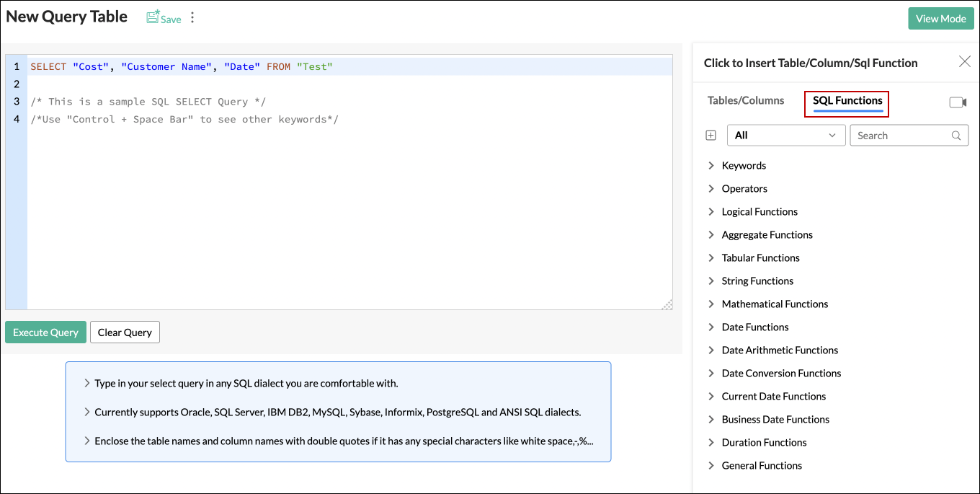Click the search magnifier icon in the search box
The width and height of the screenshot is (980, 494).
click(x=956, y=135)
